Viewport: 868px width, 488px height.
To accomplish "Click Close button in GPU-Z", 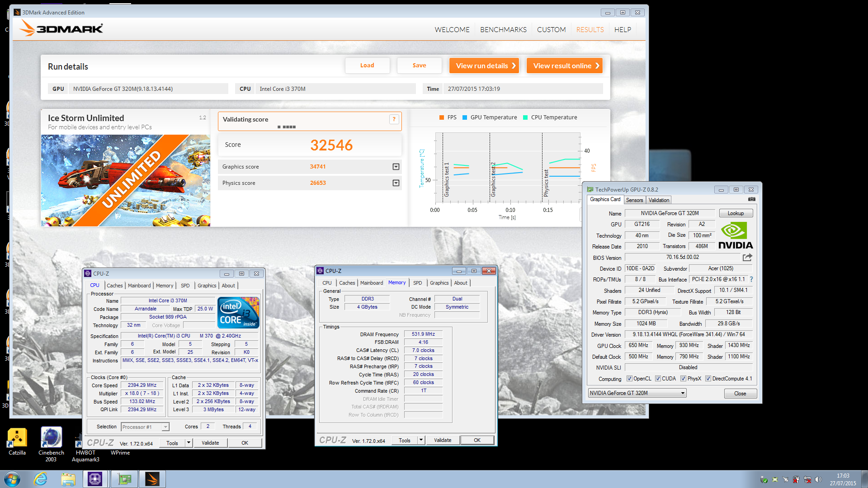I will click(x=740, y=394).
